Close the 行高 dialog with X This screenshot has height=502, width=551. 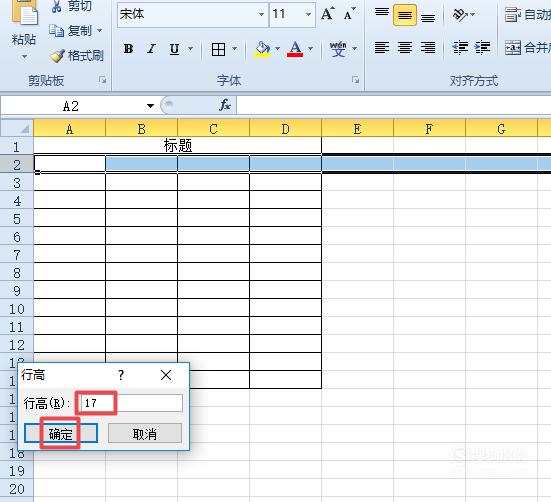tap(166, 375)
